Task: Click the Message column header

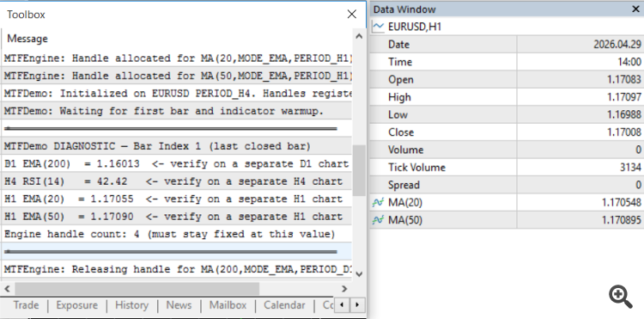Action: (x=27, y=39)
